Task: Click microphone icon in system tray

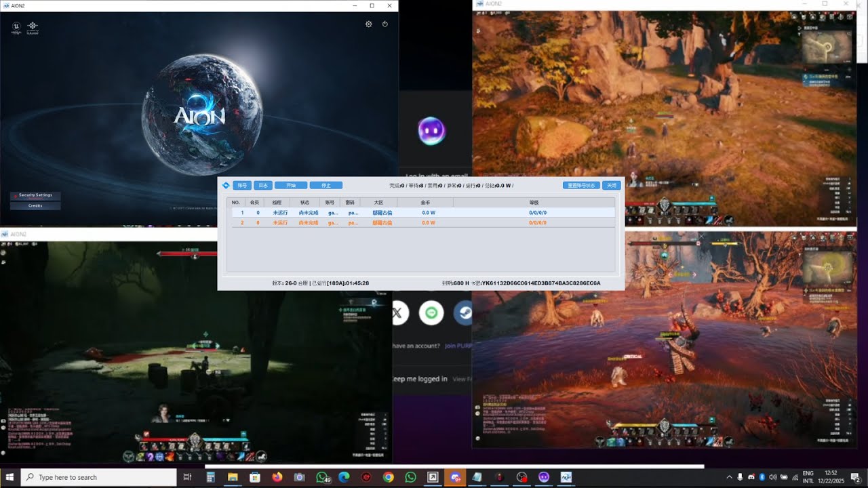Action: 741,477
